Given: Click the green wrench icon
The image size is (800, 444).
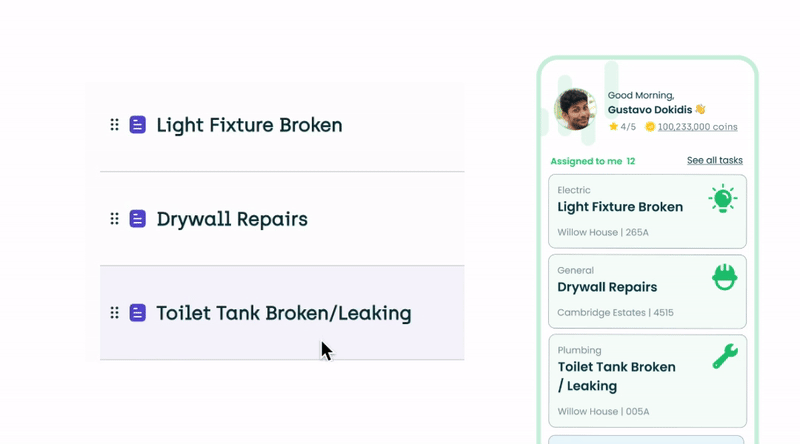Looking at the screenshot, I should point(724,356).
